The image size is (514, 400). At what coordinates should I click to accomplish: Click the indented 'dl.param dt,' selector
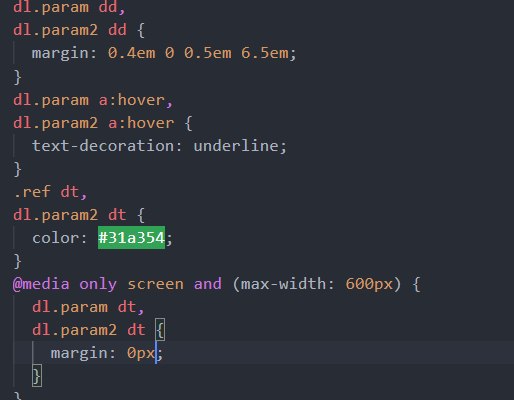tap(88, 307)
